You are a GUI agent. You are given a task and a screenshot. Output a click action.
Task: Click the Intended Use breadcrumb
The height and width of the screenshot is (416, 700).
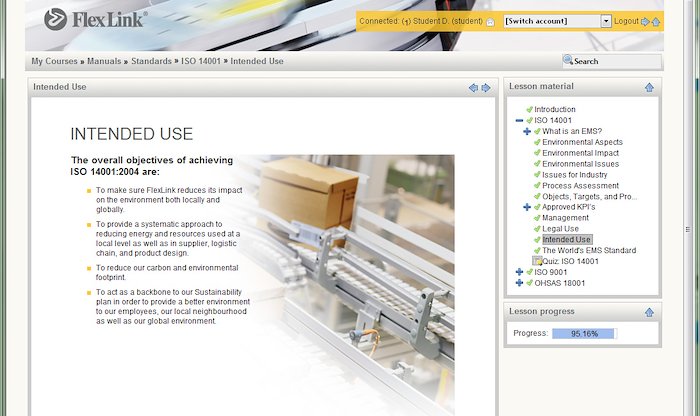click(x=257, y=61)
